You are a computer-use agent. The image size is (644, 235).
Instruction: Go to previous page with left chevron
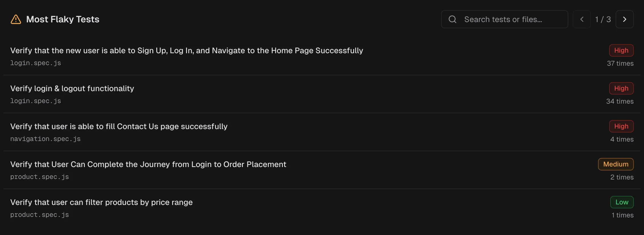point(582,19)
